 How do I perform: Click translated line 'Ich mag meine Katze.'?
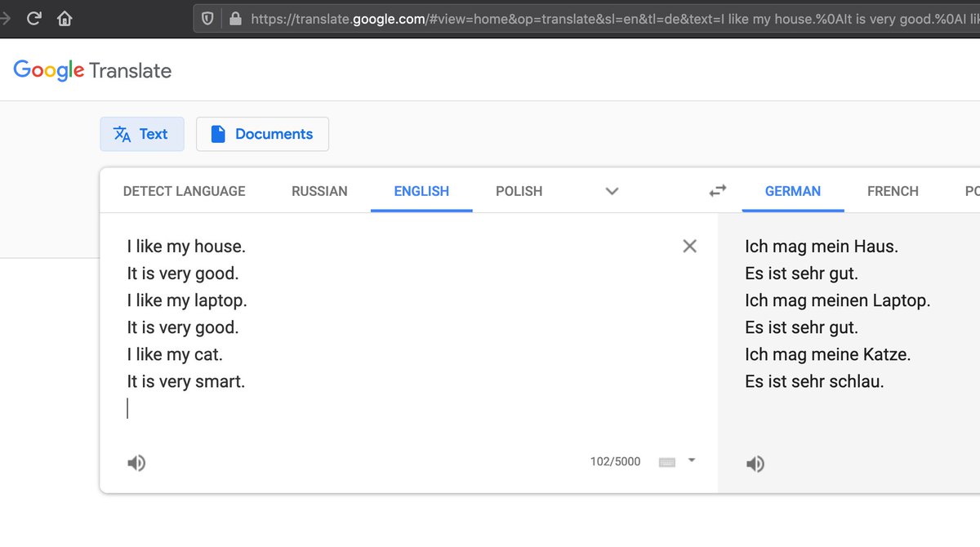tap(827, 354)
